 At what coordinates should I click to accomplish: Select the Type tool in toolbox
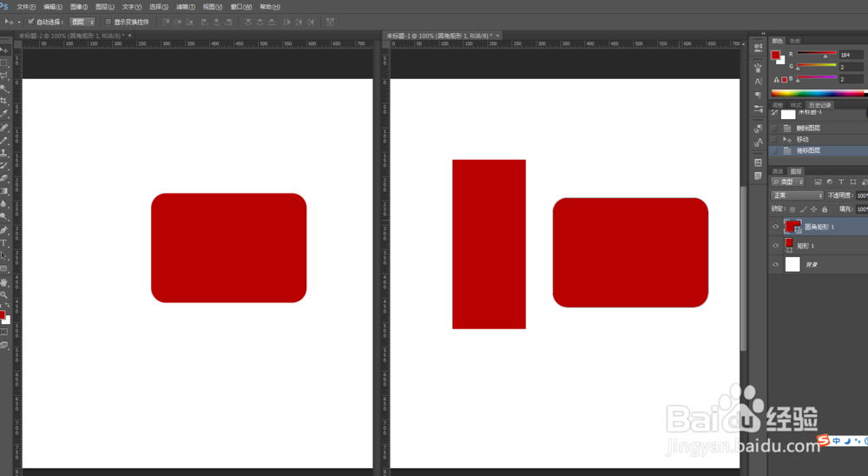(4, 242)
